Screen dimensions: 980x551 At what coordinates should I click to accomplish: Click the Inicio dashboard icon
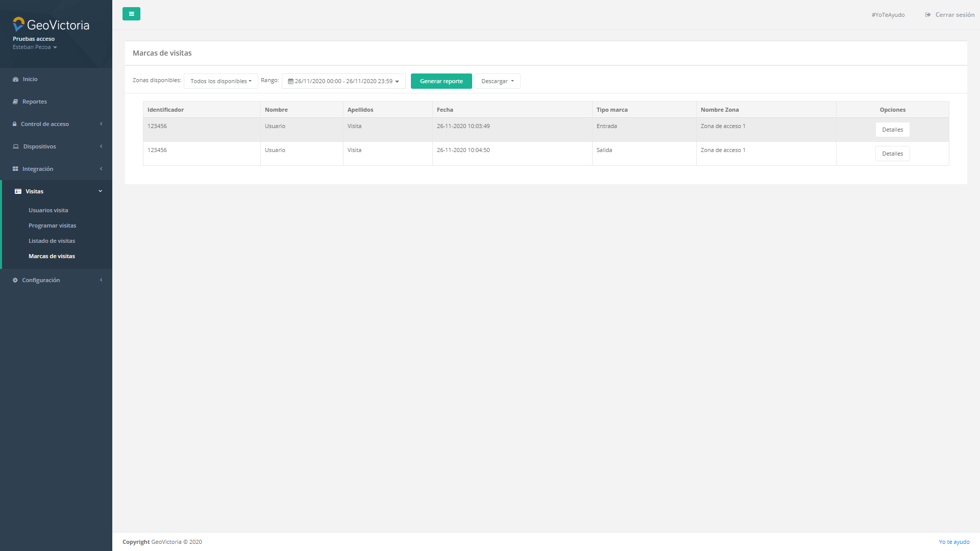(x=15, y=79)
